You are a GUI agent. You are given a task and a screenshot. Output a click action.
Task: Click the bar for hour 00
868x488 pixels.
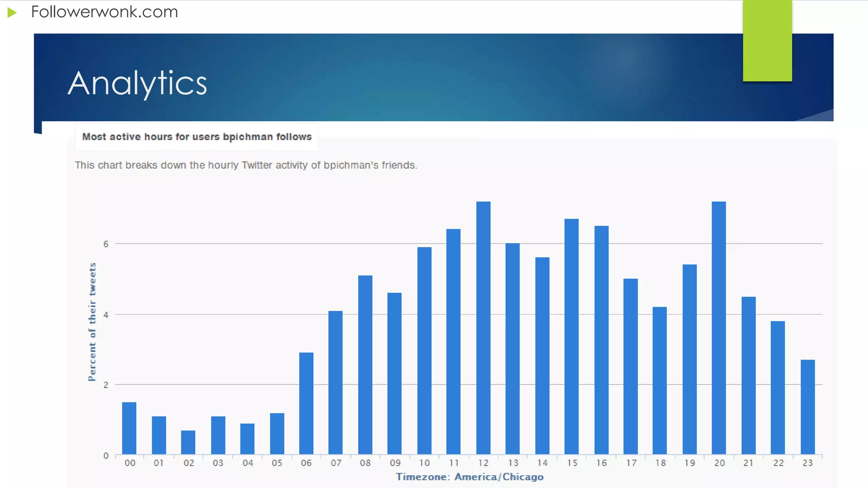point(129,428)
